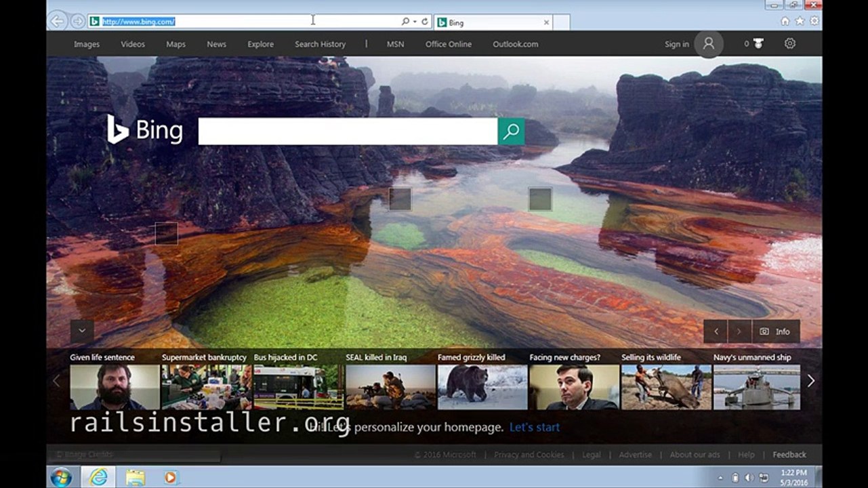Screen dimensions: 868x488
Task: Collapse the news carousel with the down chevron
Action: click(82, 331)
